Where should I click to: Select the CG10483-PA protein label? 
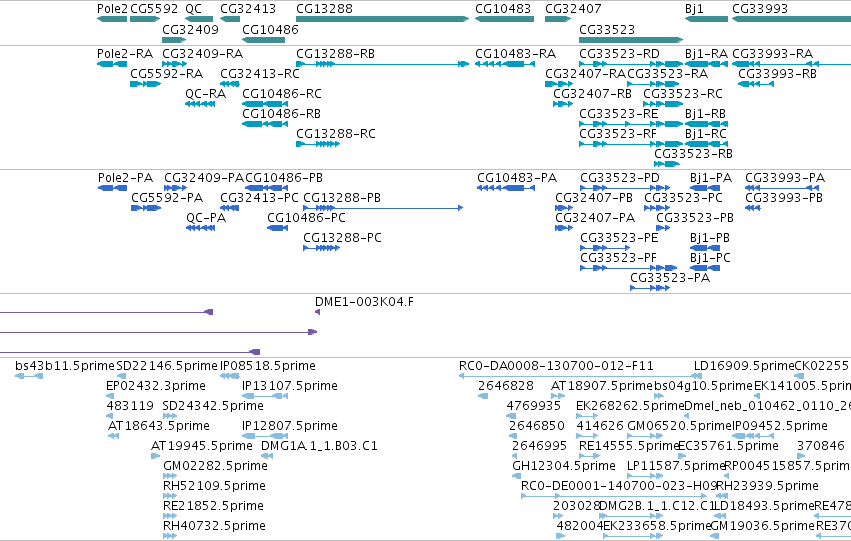click(x=517, y=178)
